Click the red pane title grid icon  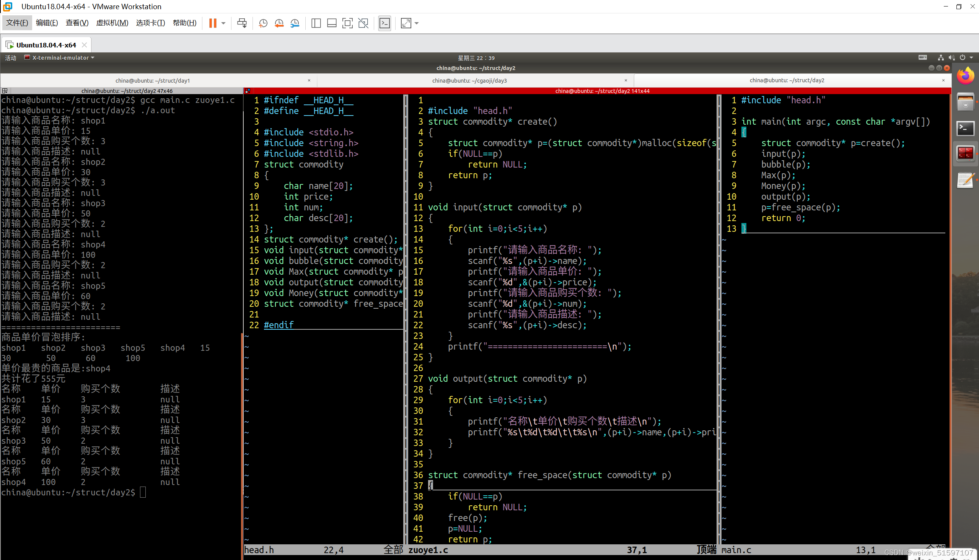[248, 91]
